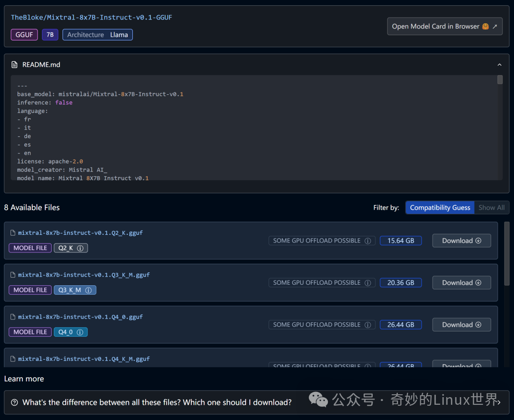Click file icon beside Q4_0.gguf
This screenshot has height=420, width=514.
[x=13, y=317]
